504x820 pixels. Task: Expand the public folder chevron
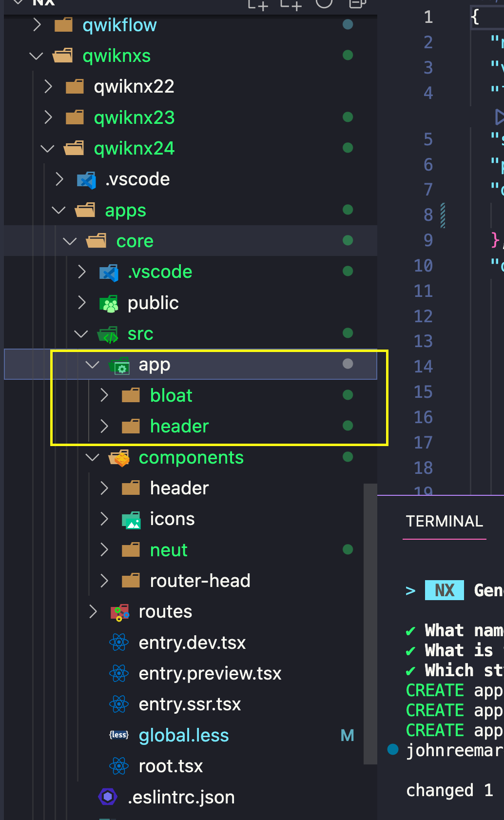tap(81, 303)
